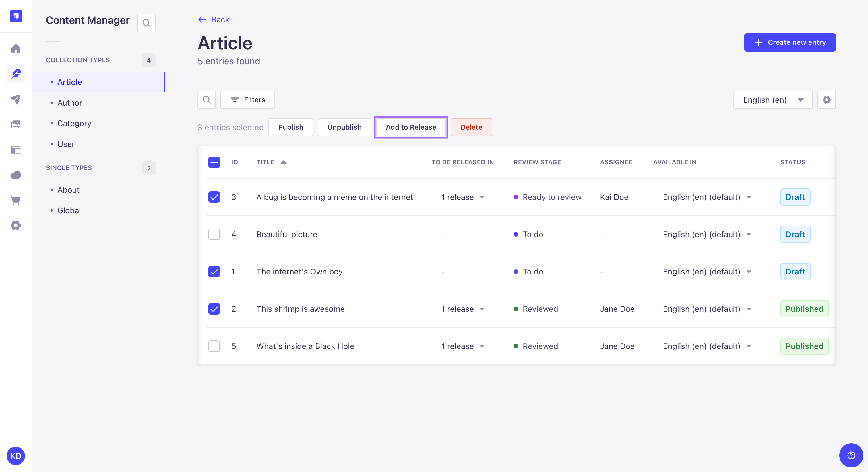Click Publish button for selected entries

(290, 127)
